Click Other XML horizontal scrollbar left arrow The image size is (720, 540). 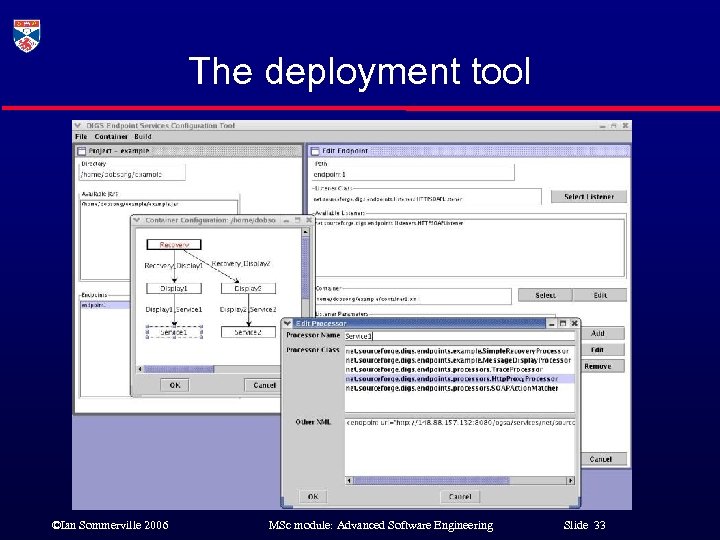[349, 481]
